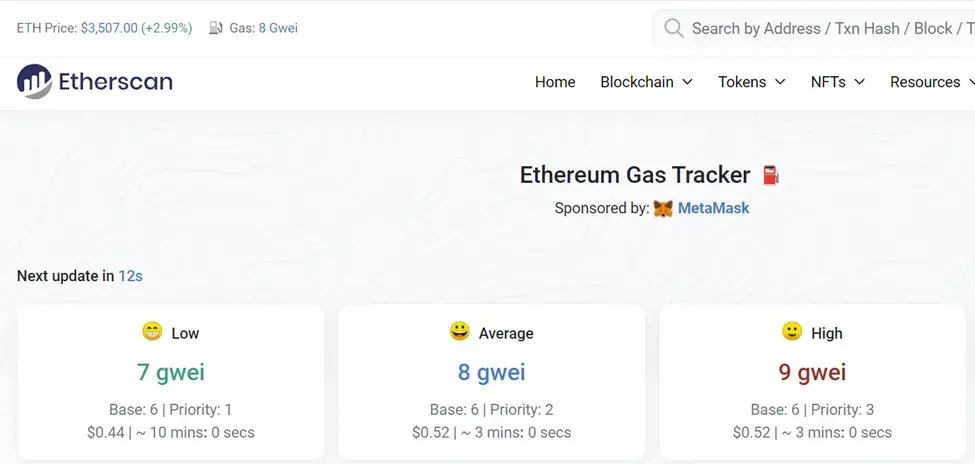This screenshot has height=464, width=975.
Task: Expand the Blockchain dropdown menu
Action: click(x=646, y=82)
